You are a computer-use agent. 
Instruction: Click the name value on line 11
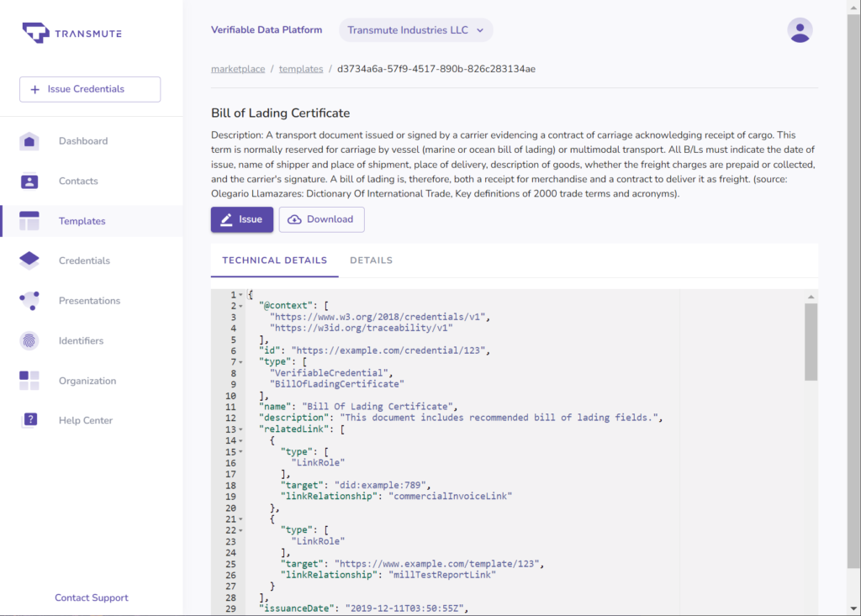[x=378, y=407]
